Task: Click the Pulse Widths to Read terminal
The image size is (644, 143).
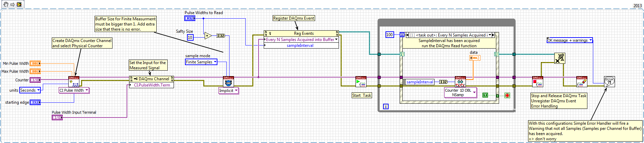Action: click(189, 18)
